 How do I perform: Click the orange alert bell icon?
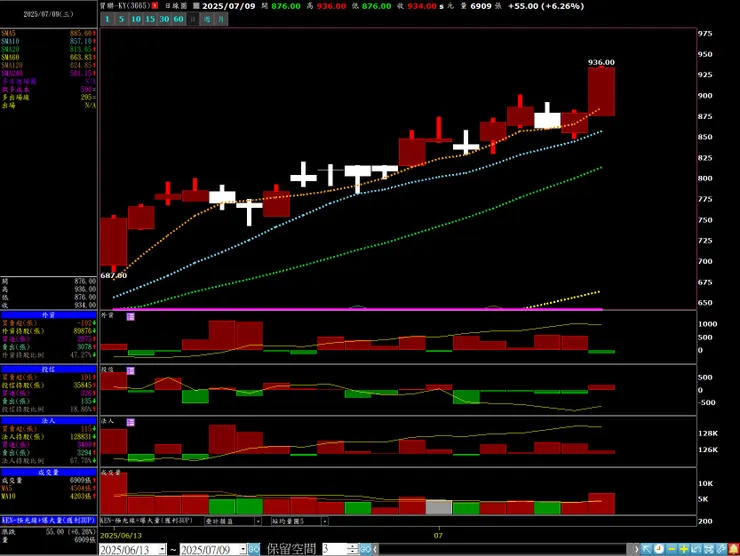pos(733,549)
